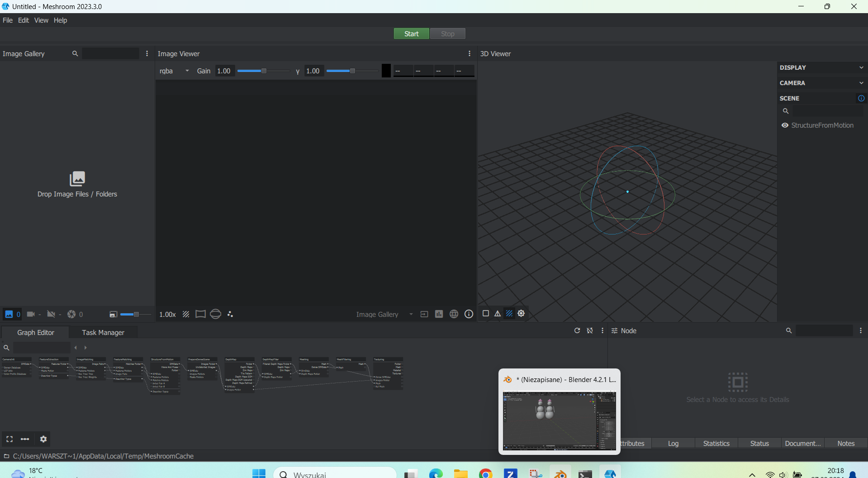This screenshot has width=868, height=478.
Task: Open the Blender preview thumbnail
Action: [560, 421]
